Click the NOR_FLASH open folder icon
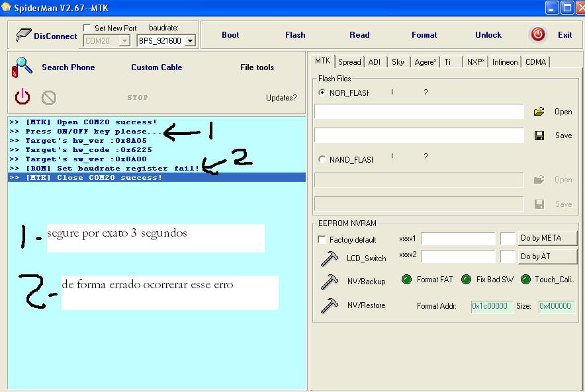The image size is (585, 392). coord(539,112)
